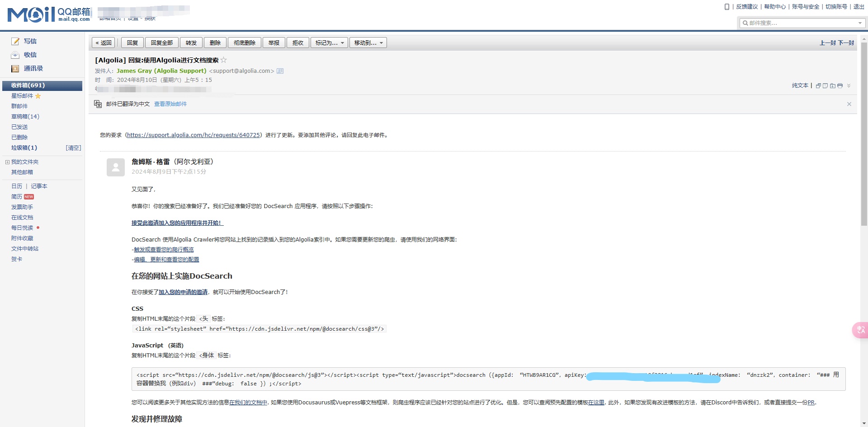Open the support.algolia.com request 640725 link

[193, 135]
